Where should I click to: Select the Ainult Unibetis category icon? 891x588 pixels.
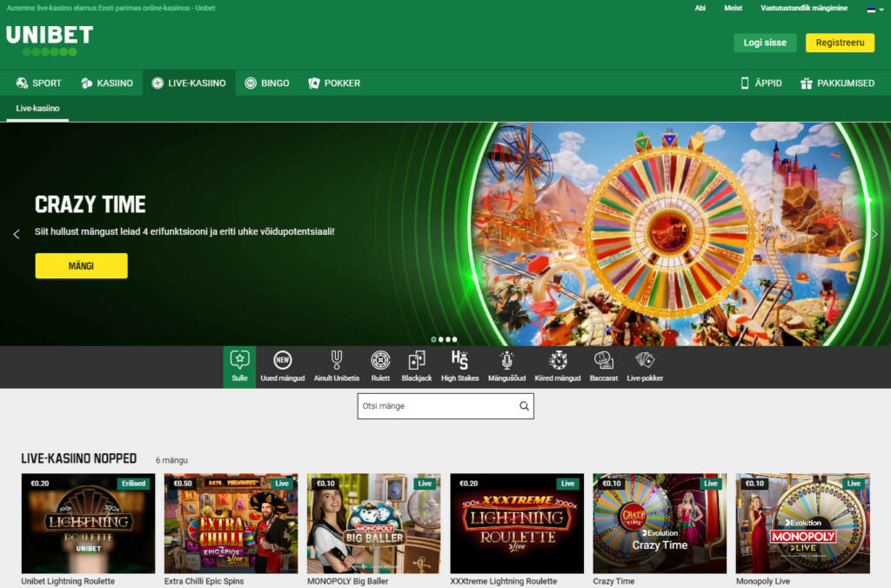[x=337, y=360]
